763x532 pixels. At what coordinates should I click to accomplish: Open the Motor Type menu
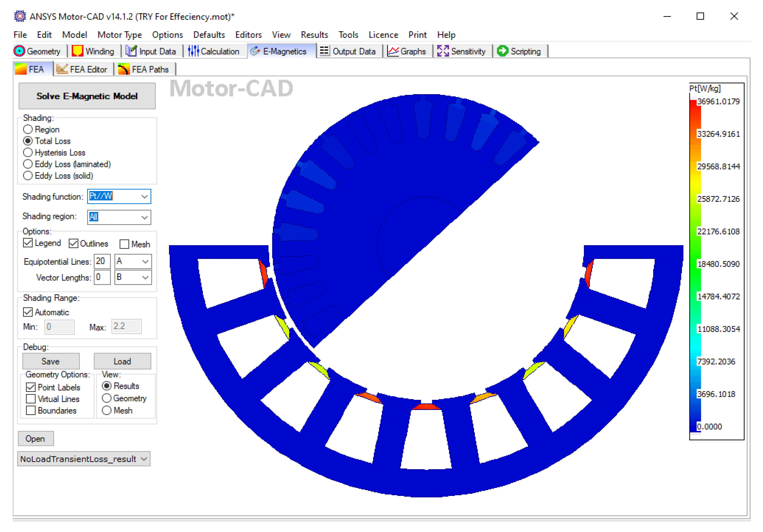coord(119,35)
